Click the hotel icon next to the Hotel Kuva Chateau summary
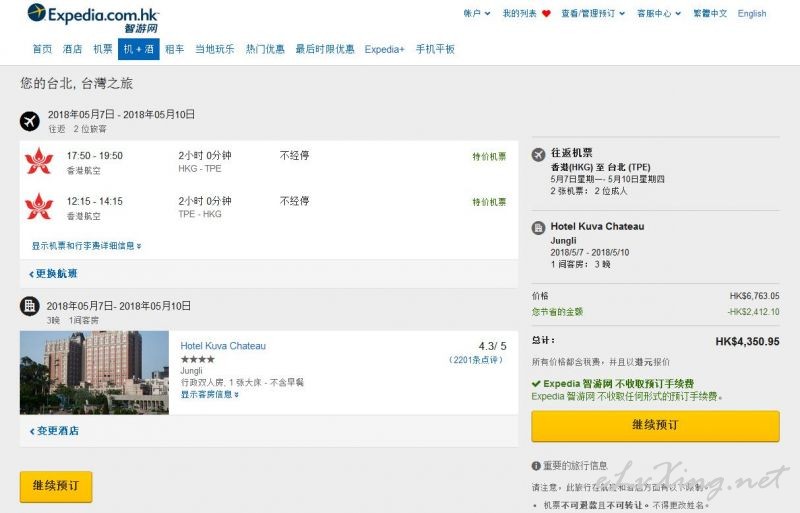800x513 pixels. click(538, 228)
